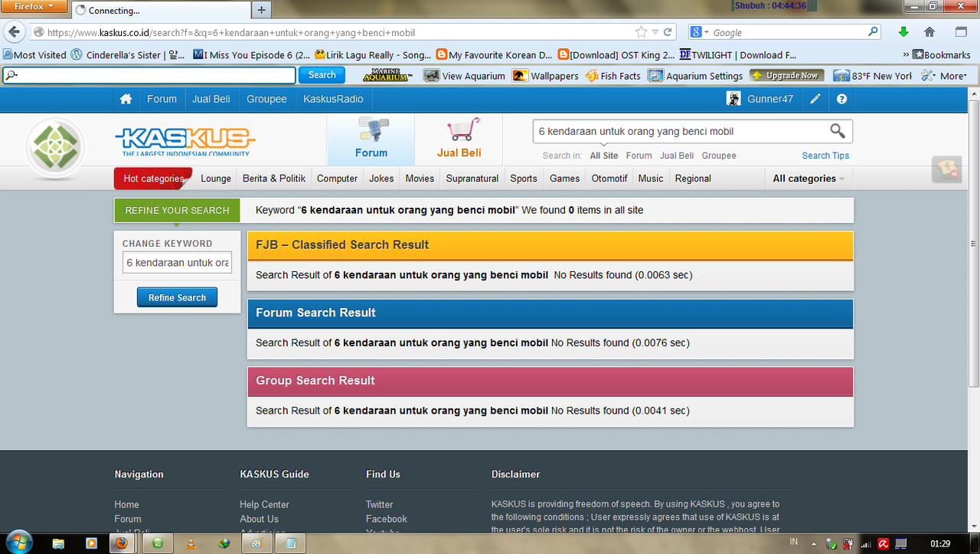Click the Kaskus logo
Image resolution: width=980 pixels, height=554 pixels.
point(185,141)
